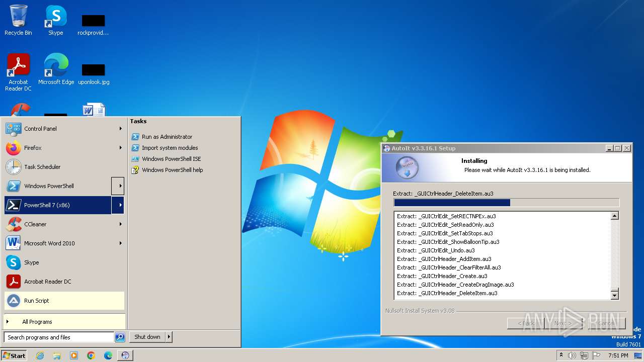Image resolution: width=644 pixels, height=362 pixels.
Task: Click the Search programs and files field
Action: tap(59, 337)
